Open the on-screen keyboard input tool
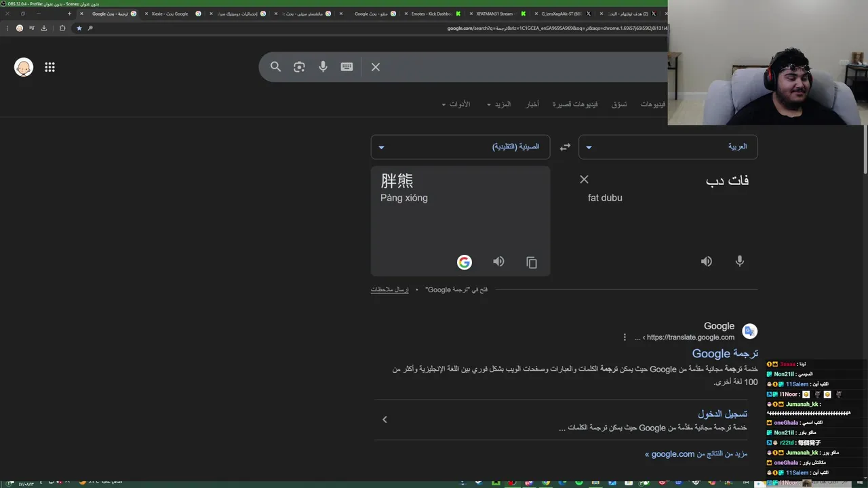This screenshot has height=488, width=868. pyautogui.click(x=347, y=66)
